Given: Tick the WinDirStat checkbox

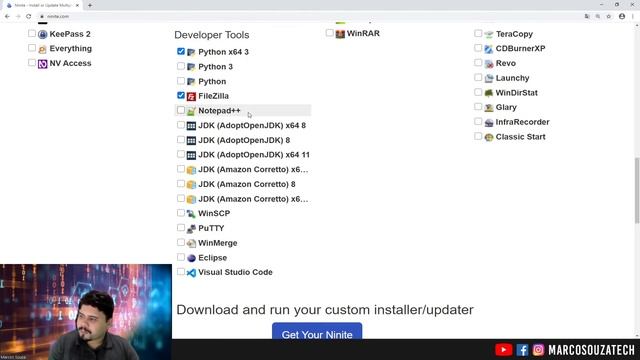Looking at the screenshot, I should tap(478, 92).
